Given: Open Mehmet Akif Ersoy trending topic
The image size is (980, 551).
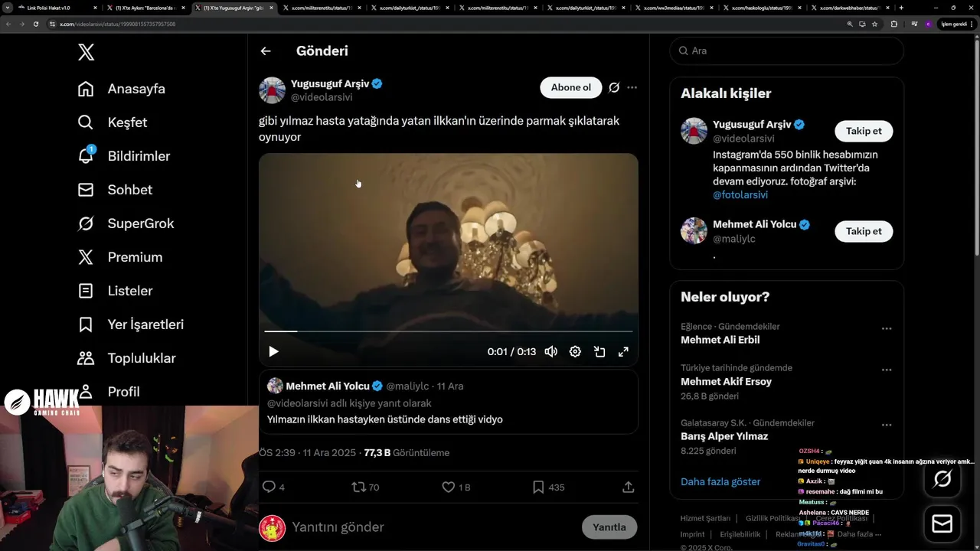Looking at the screenshot, I should pos(726,382).
